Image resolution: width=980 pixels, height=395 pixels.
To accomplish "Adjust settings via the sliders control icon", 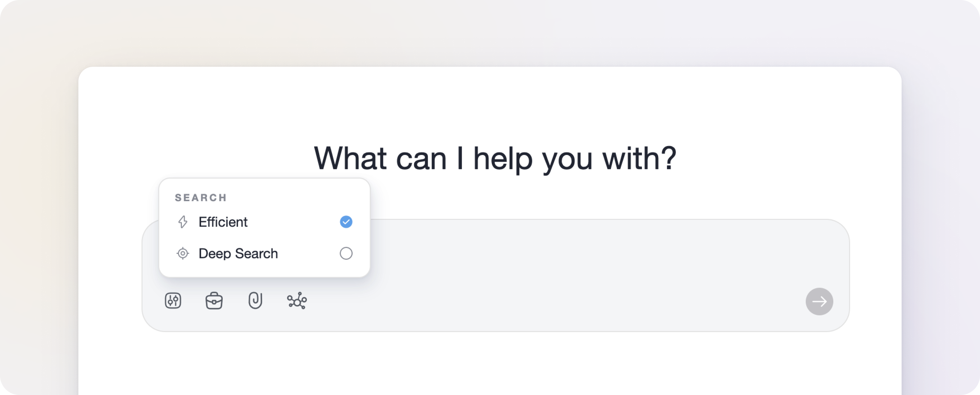I will click(x=173, y=301).
